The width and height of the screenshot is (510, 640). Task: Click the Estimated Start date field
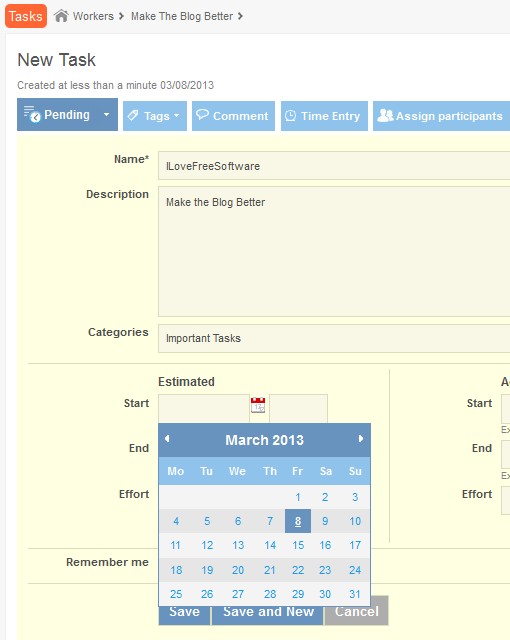pos(204,408)
